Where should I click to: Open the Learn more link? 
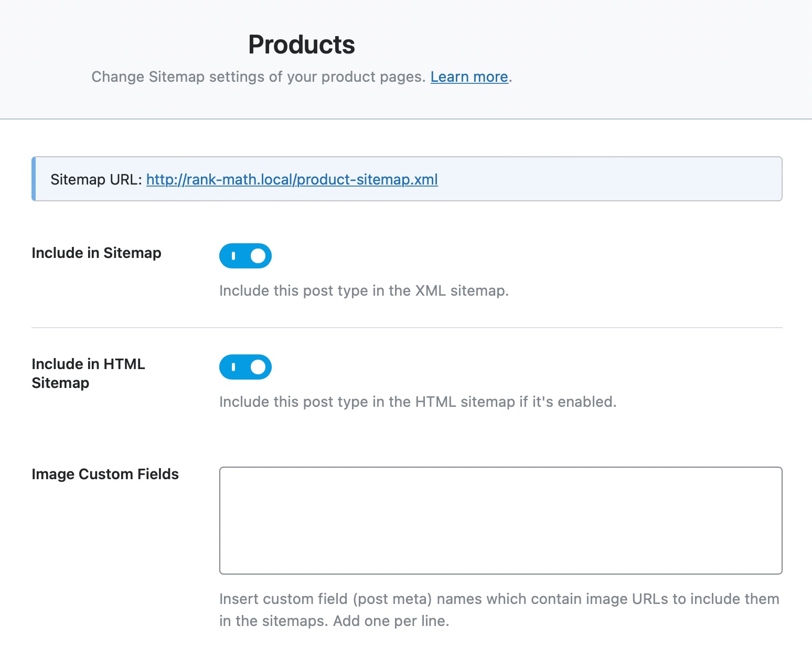469,77
